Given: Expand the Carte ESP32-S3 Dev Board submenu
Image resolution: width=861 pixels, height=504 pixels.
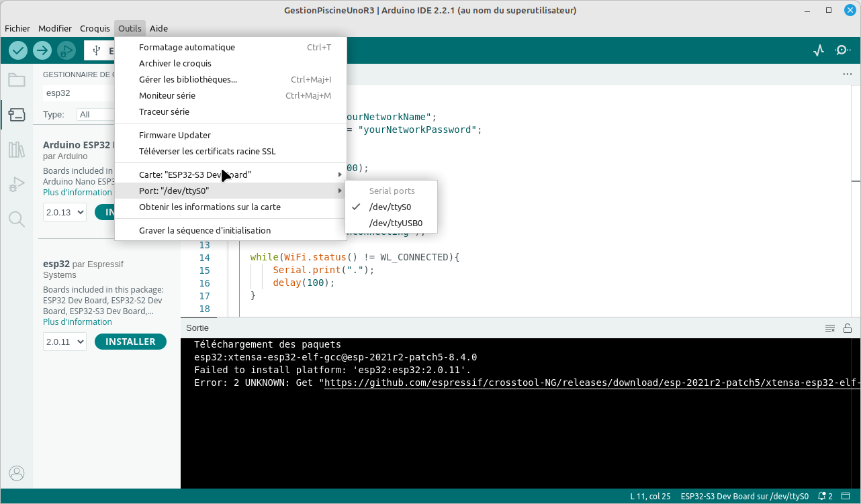Looking at the screenshot, I should (x=231, y=174).
